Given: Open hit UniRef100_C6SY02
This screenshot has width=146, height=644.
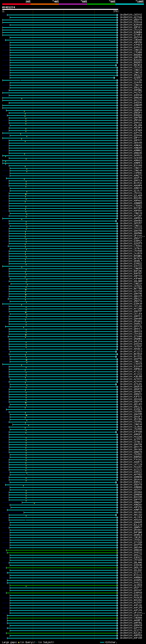Looking at the screenshot, I should [x=131, y=15].
